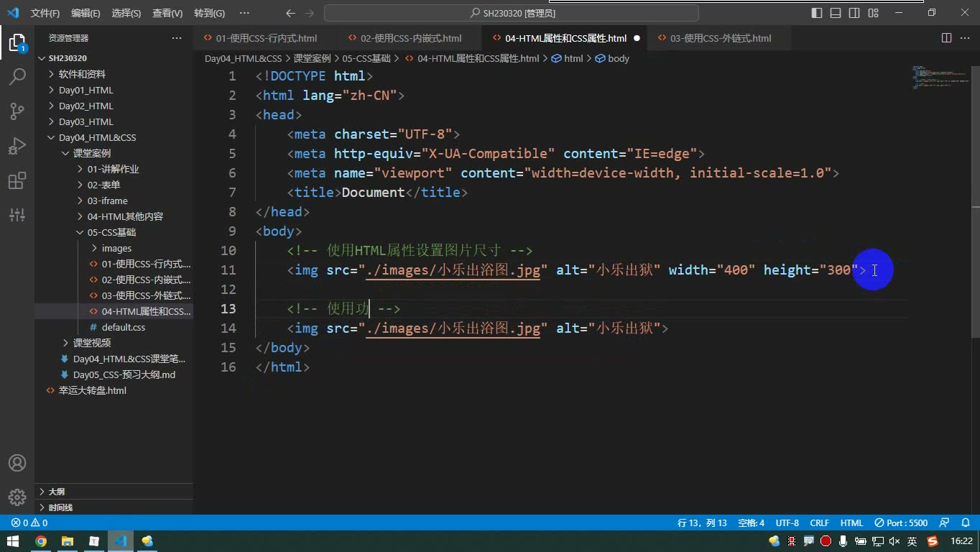980x552 pixels.
Task: Open Explorer panel more actions ellipsis
Action: 177,38
